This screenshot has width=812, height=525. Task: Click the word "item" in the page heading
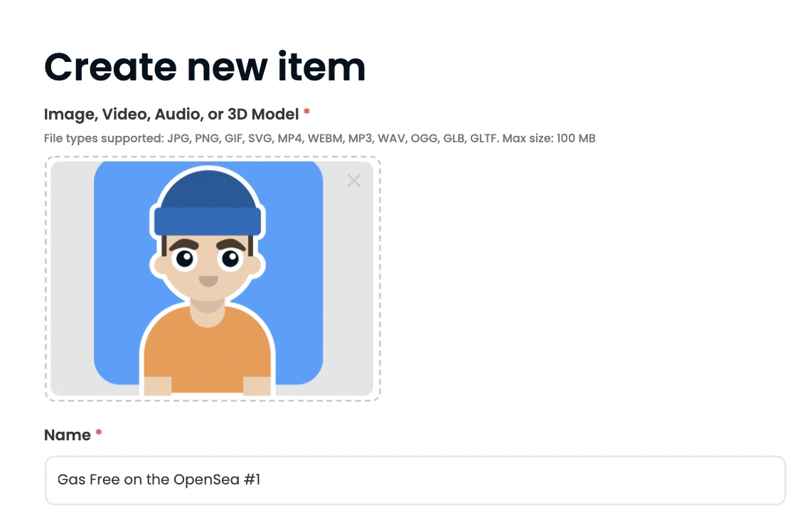click(321, 68)
